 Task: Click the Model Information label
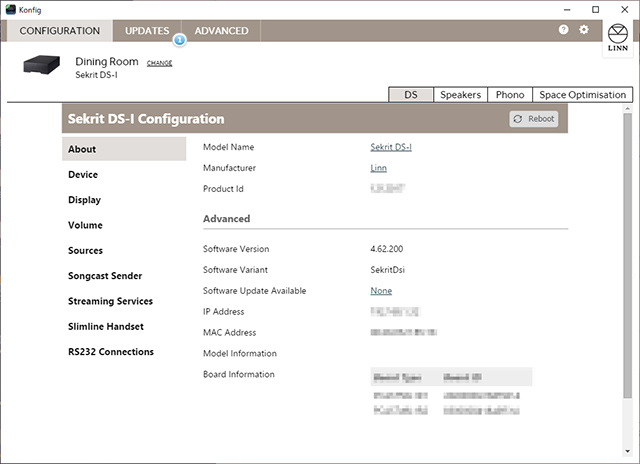pos(240,353)
